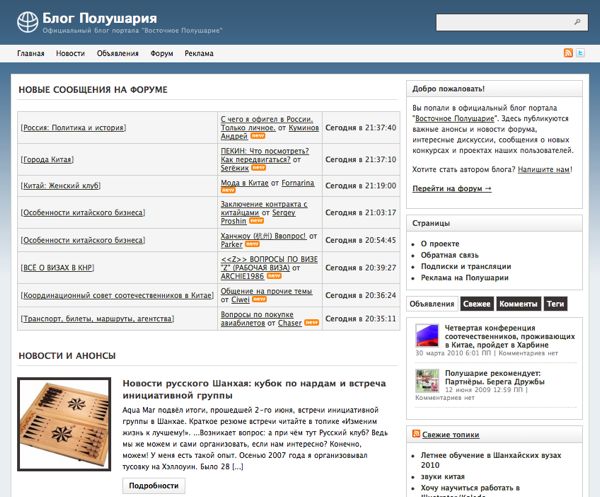Switch to the Свежее tab
Screen dimensions: 600x497
477,304
